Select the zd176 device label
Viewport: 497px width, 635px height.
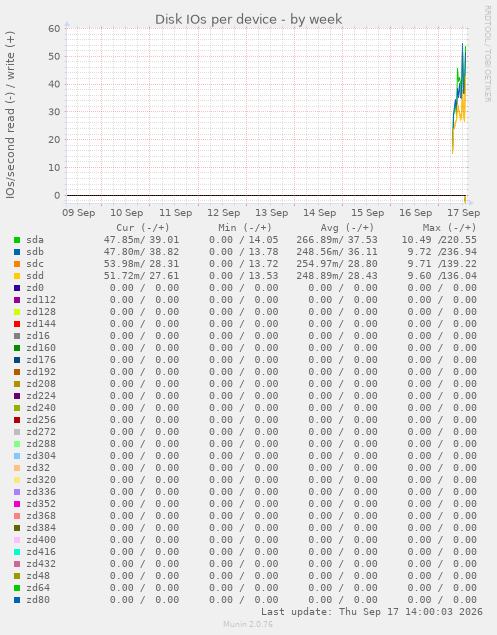click(41, 360)
